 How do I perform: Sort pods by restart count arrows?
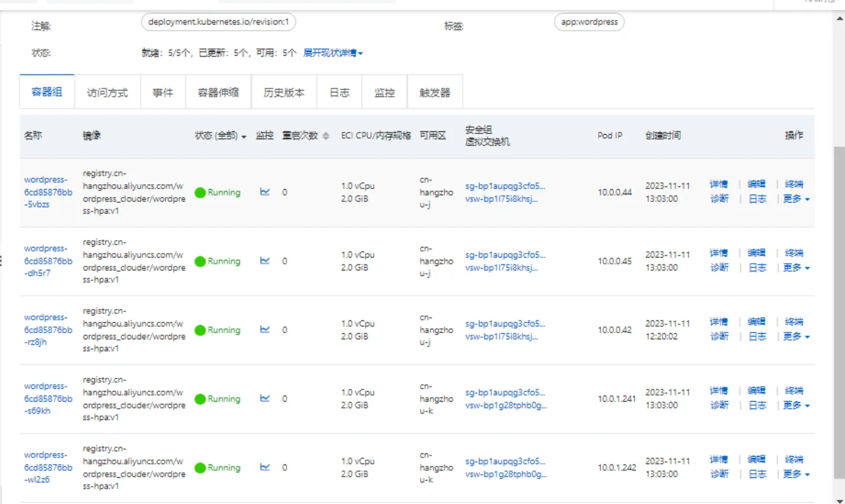tap(326, 136)
